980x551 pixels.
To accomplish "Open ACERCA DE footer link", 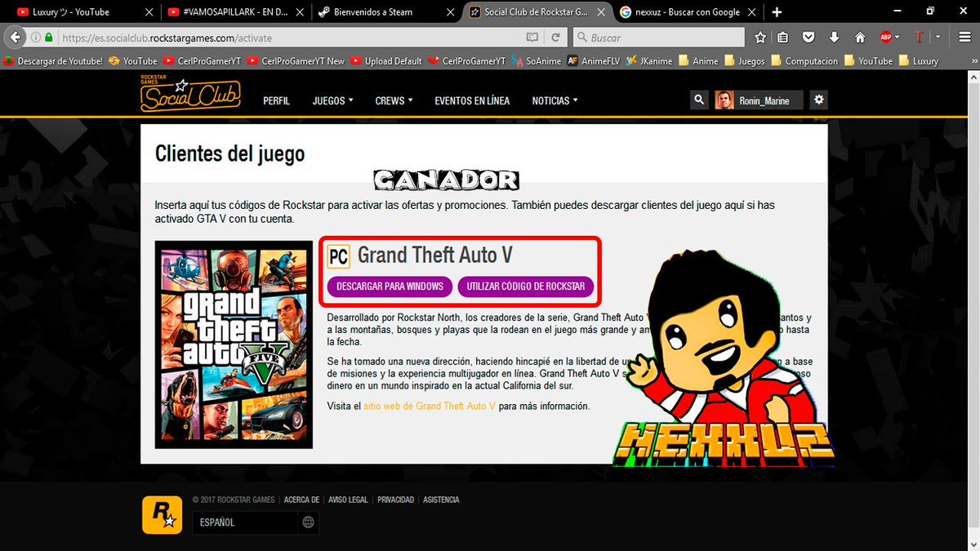I will pos(301,500).
